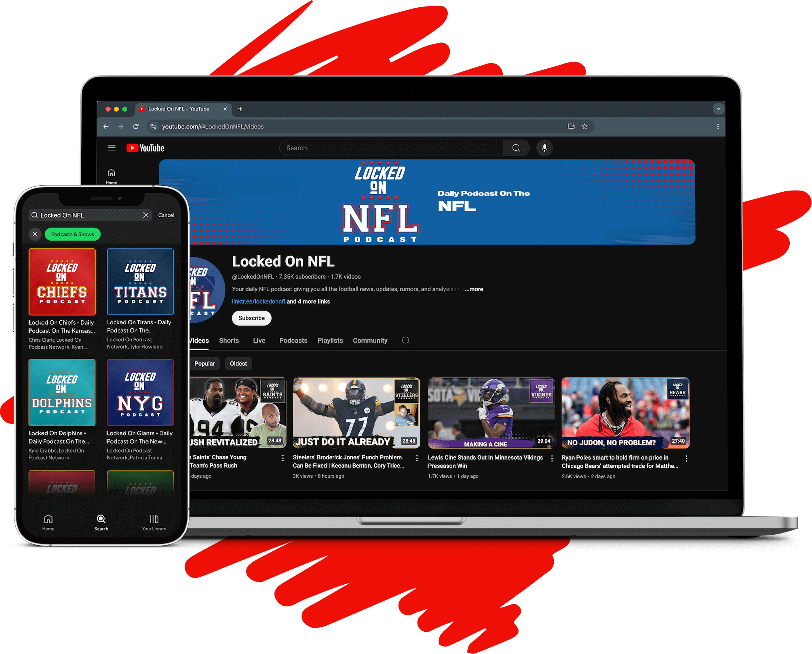Search within the channel magnifier icon
The height and width of the screenshot is (654, 812).
(406, 341)
